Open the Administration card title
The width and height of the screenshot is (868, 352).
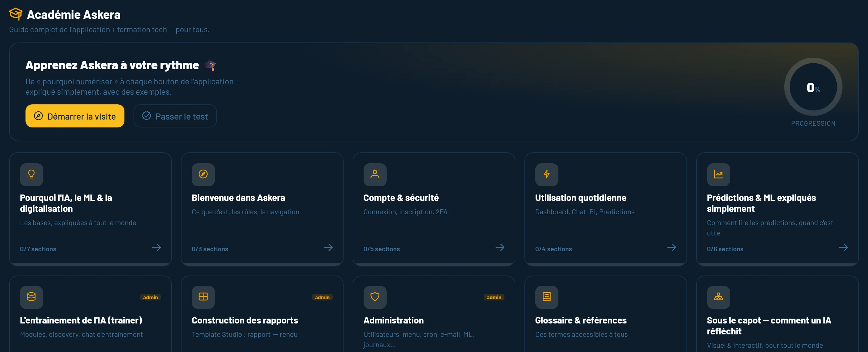[393, 320]
